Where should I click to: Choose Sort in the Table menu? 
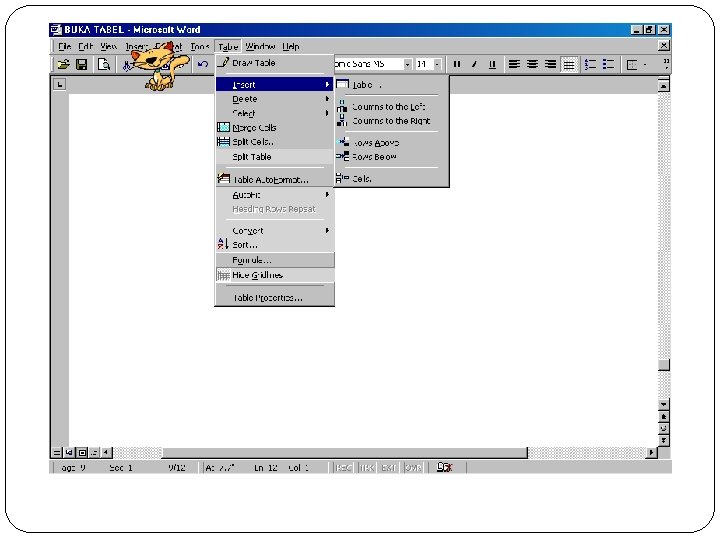point(275,245)
